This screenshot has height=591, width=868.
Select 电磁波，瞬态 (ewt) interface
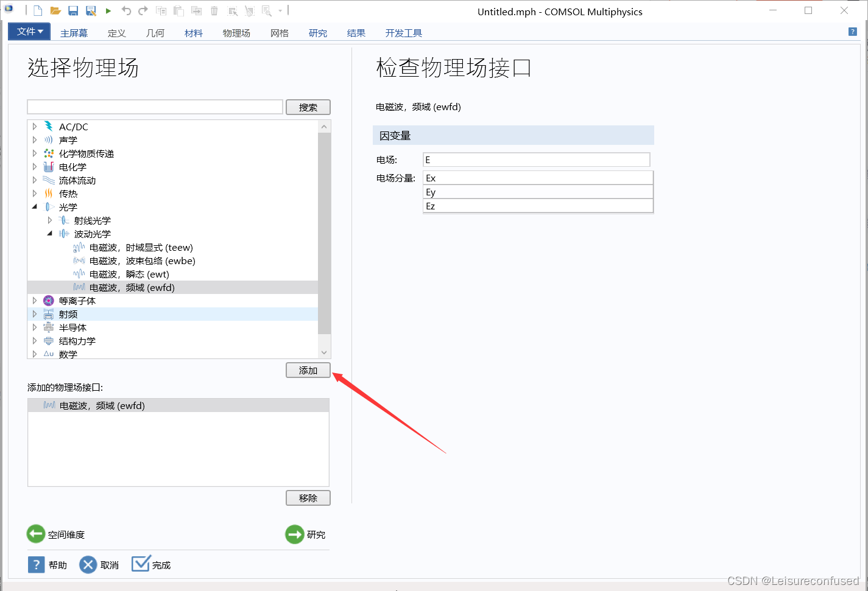(129, 275)
